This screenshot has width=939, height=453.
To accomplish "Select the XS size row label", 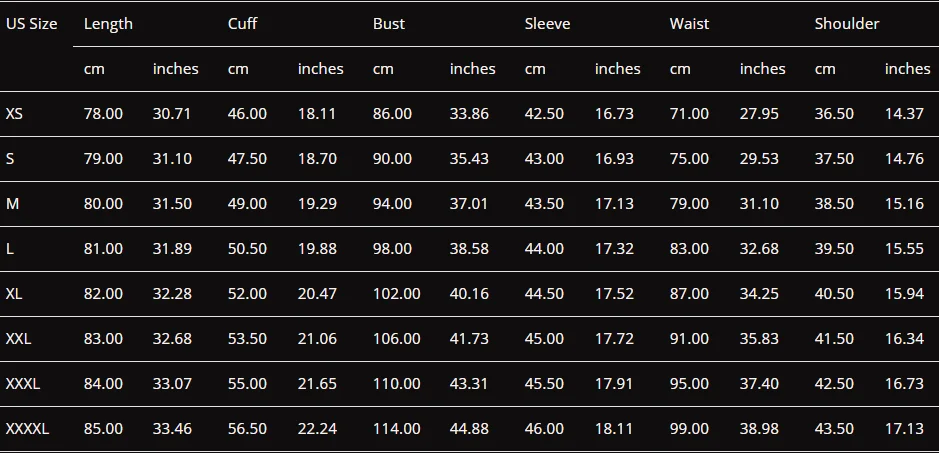I will tap(14, 114).
